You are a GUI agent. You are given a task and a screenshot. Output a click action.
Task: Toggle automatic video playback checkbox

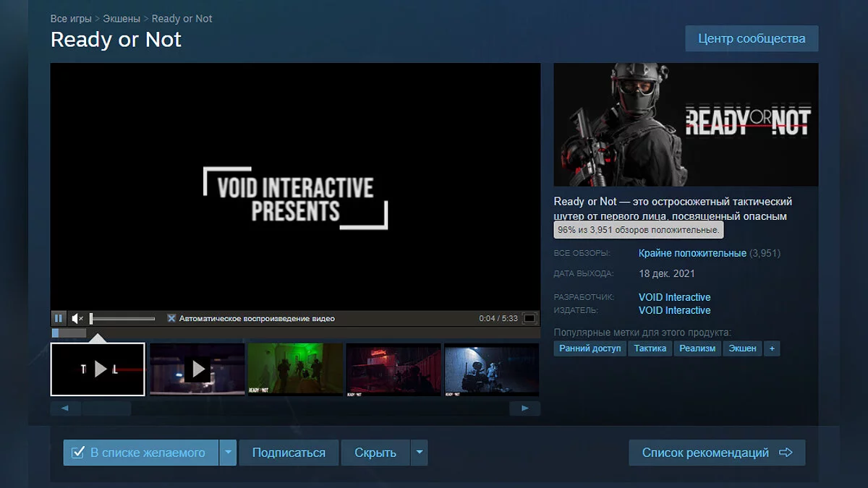point(171,318)
